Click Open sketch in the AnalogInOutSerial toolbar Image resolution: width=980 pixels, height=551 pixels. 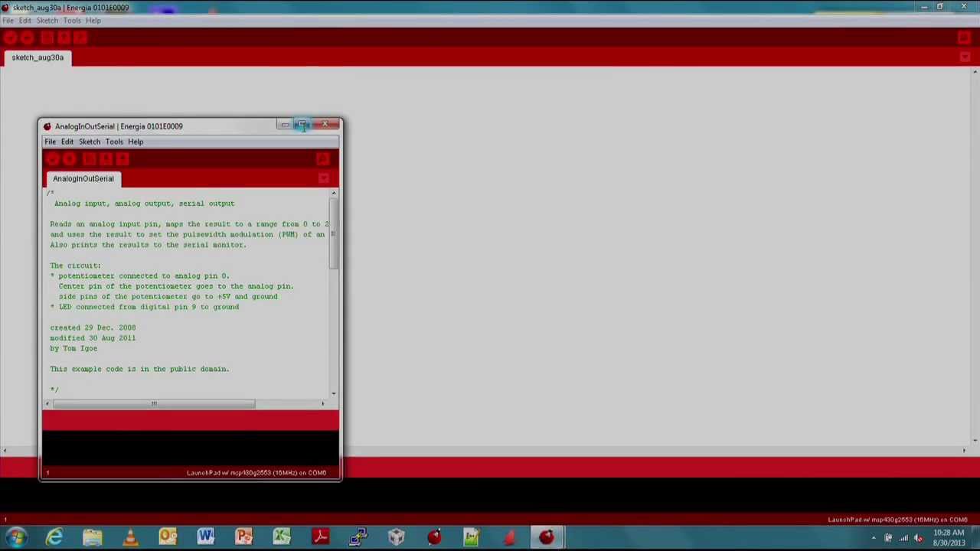[106, 159]
